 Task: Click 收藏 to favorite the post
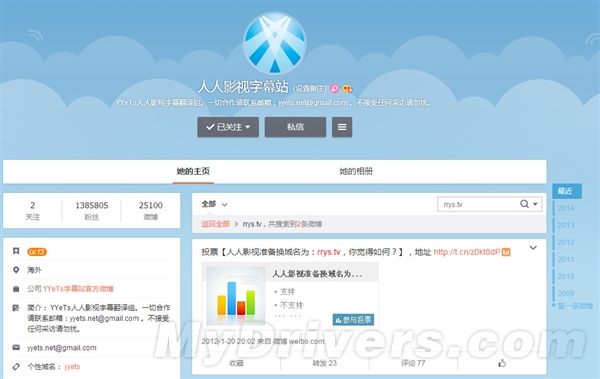coord(236,363)
